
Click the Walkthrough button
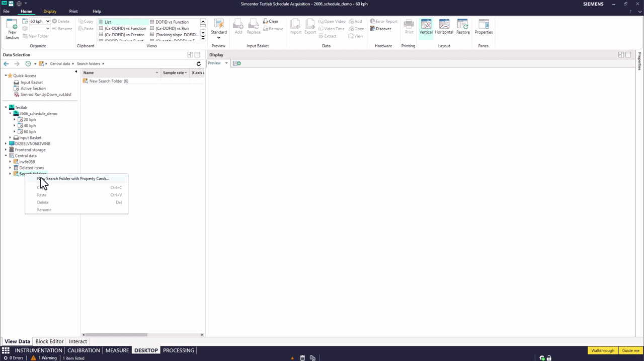pos(603,350)
